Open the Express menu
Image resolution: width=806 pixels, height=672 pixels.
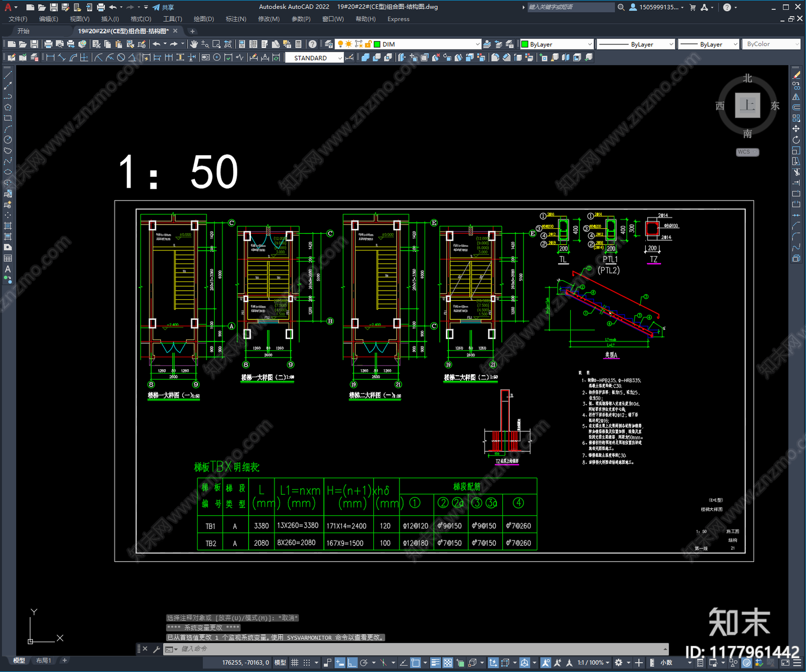click(398, 19)
